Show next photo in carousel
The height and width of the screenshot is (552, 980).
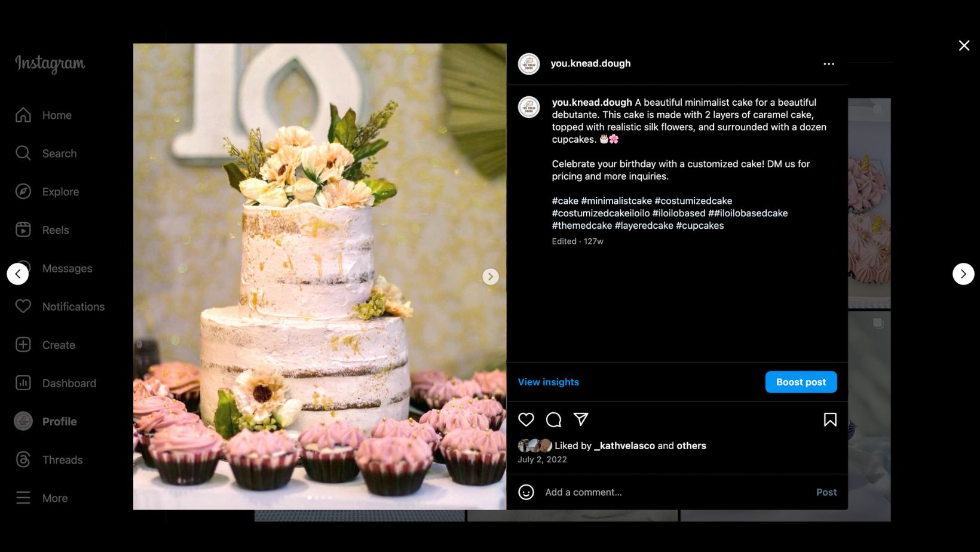pos(491,276)
